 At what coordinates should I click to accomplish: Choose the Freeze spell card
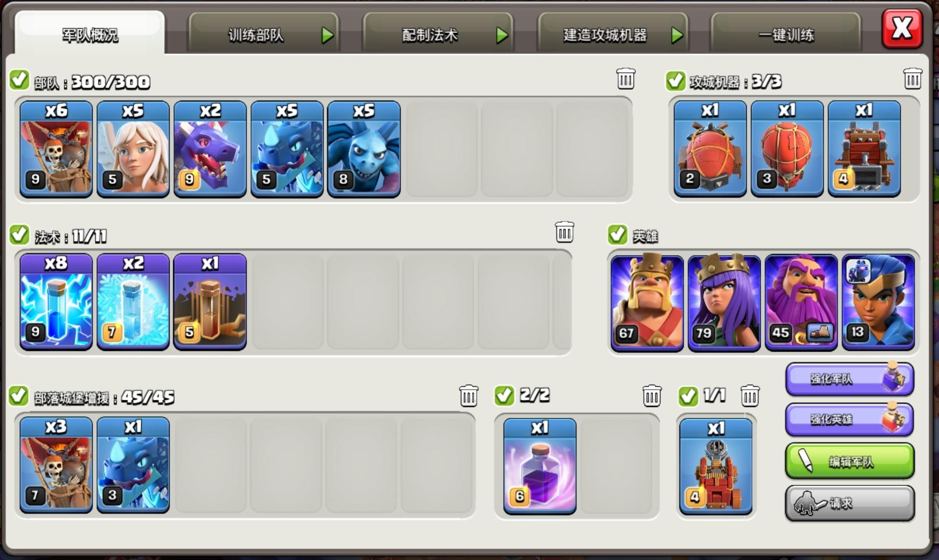(x=133, y=302)
